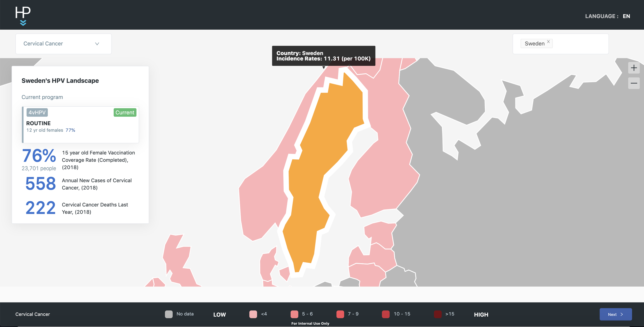Viewport: 644px width, 327px height.
Task: Click the blue double-chevron under logo
Action: [x=23, y=23]
